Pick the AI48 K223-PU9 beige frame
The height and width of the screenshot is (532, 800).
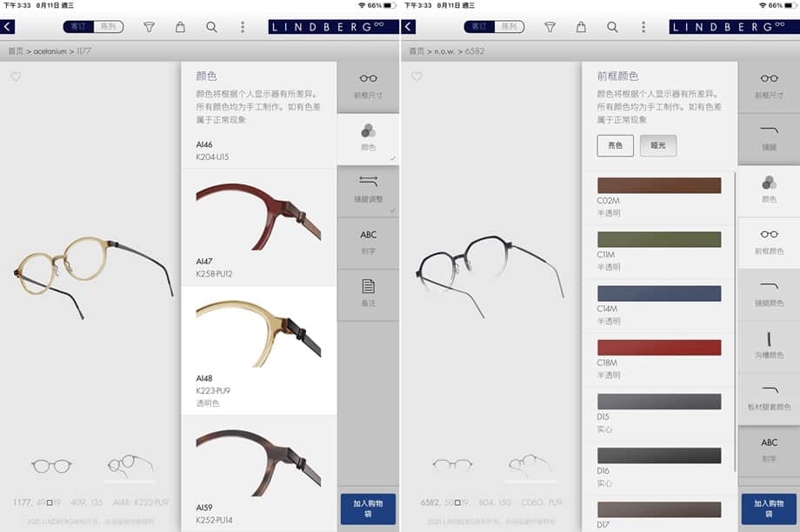(258, 350)
